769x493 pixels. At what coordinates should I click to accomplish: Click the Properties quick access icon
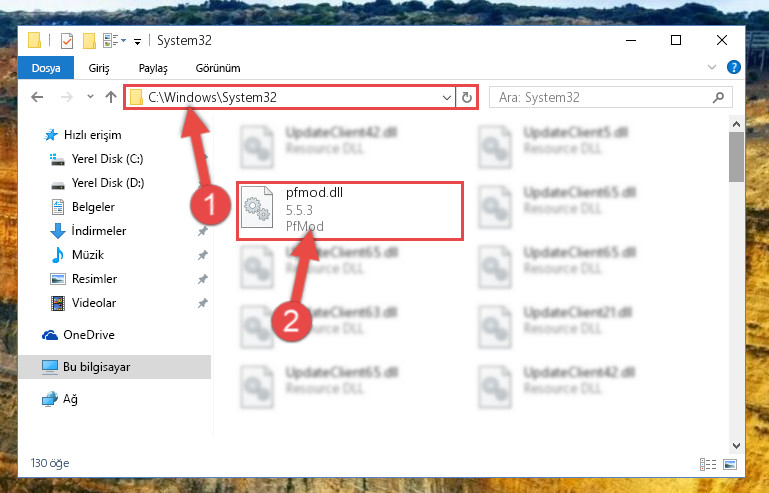point(67,41)
